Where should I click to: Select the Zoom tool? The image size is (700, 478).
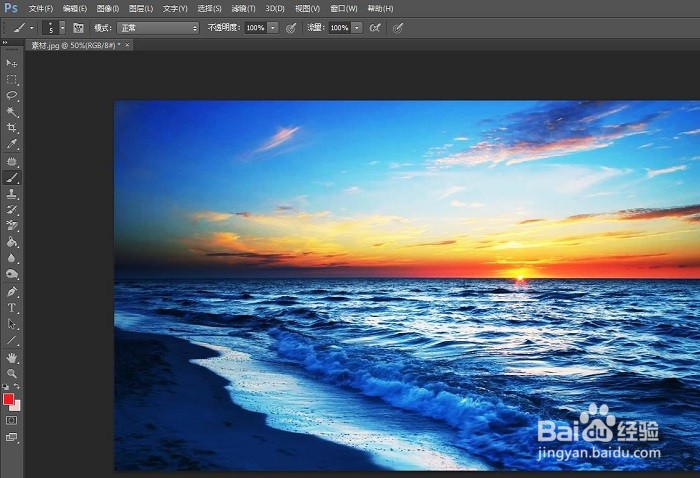pyautogui.click(x=12, y=374)
